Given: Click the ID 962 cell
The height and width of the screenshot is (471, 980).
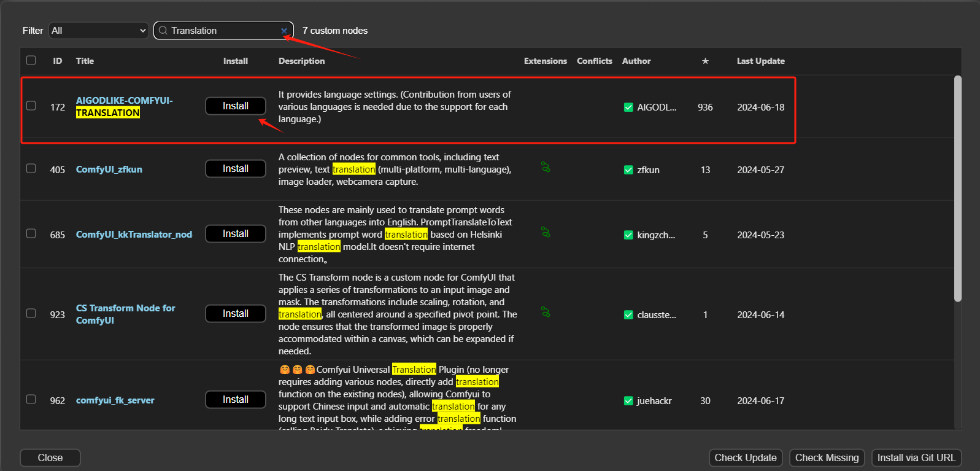Looking at the screenshot, I should [58, 401].
